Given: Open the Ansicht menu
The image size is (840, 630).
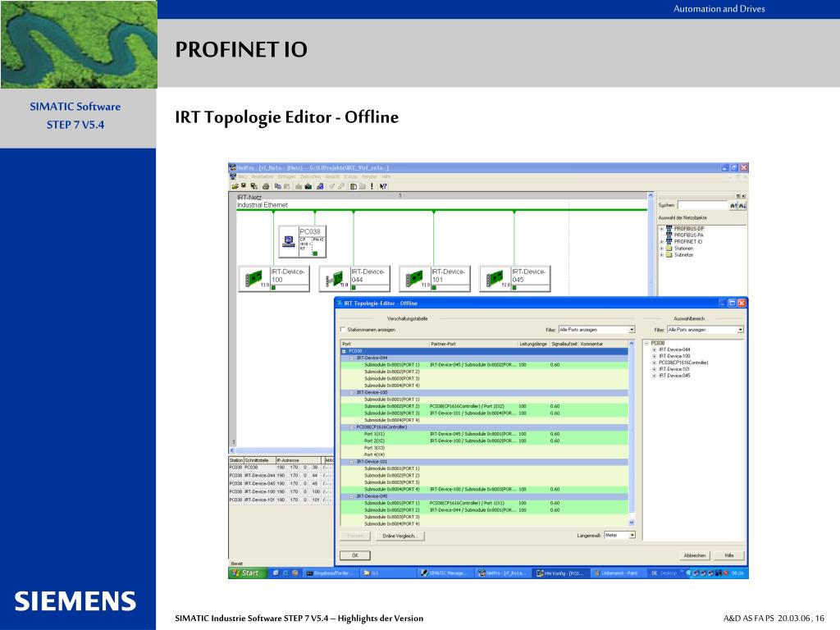Looking at the screenshot, I should 333,177.
